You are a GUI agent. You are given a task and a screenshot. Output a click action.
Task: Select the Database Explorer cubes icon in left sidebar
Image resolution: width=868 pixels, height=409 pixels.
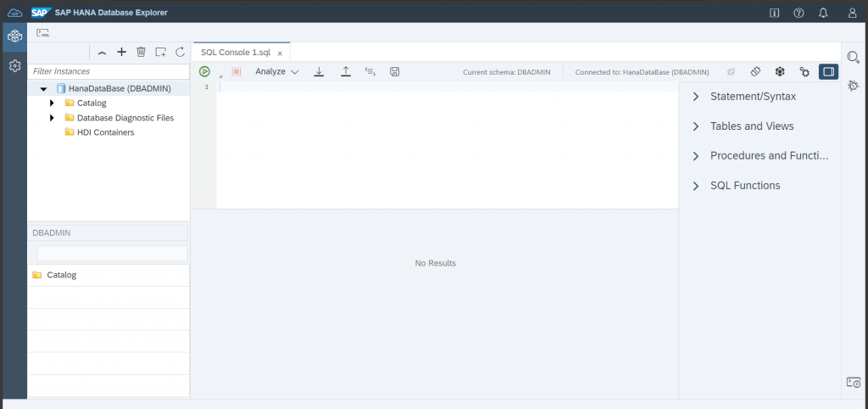point(14,37)
